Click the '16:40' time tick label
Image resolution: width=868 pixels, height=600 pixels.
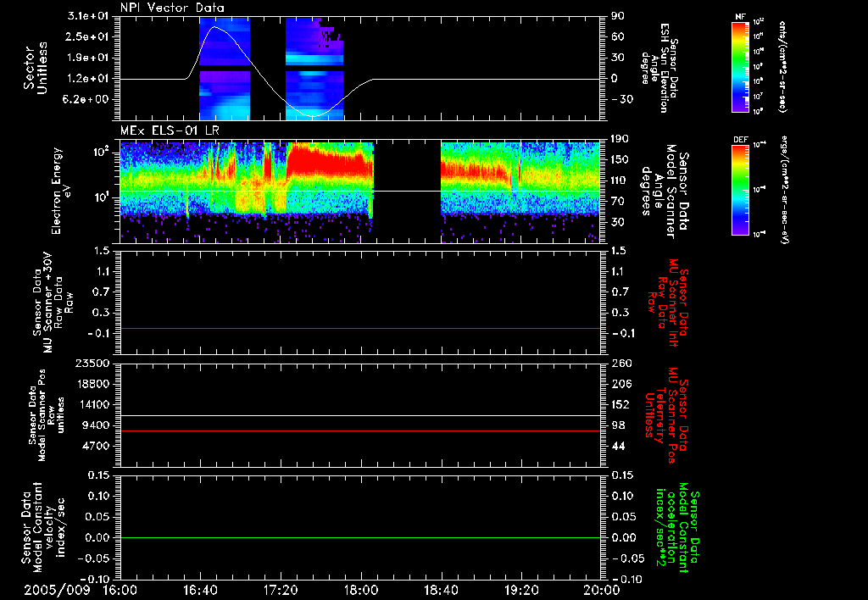[x=200, y=590]
